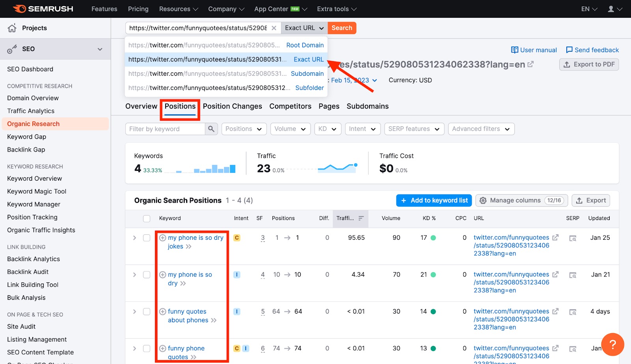Image resolution: width=631 pixels, height=364 pixels.
Task: View SERP snapshot for 4 days row
Action: 573,312
